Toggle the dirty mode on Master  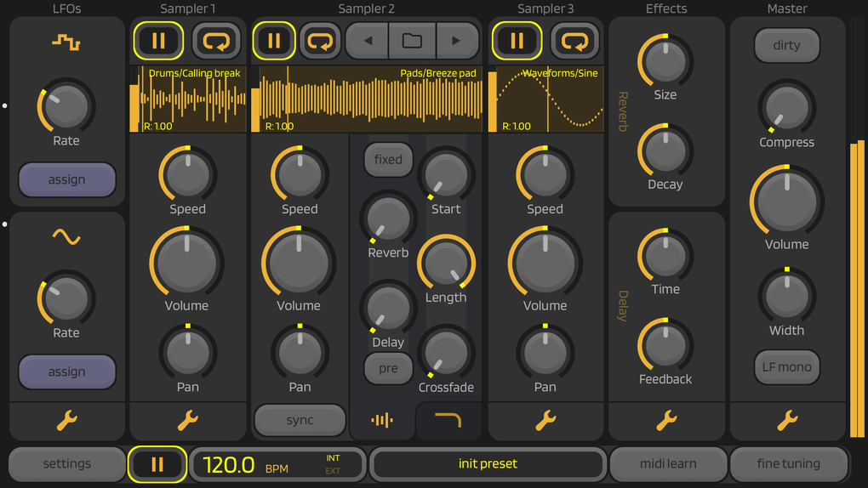(x=786, y=45)
